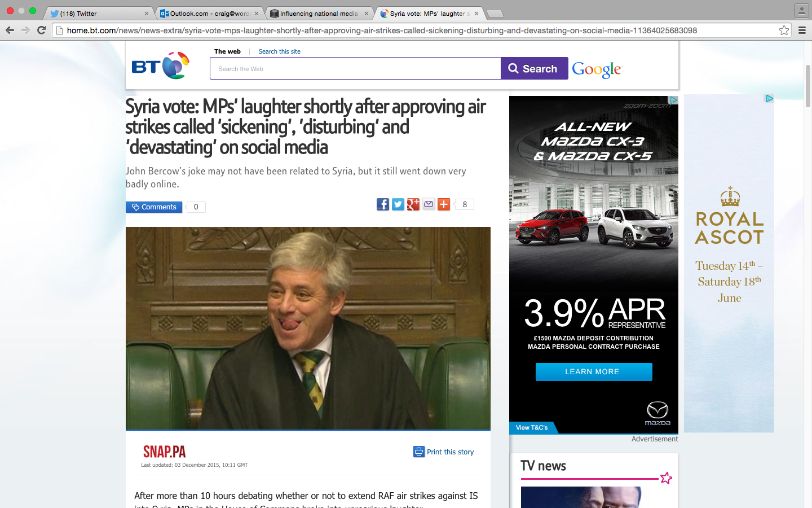Select 'The web' search option
This screenshot has width=812, height=508.
pyautogui.click(x=227, y=51)
